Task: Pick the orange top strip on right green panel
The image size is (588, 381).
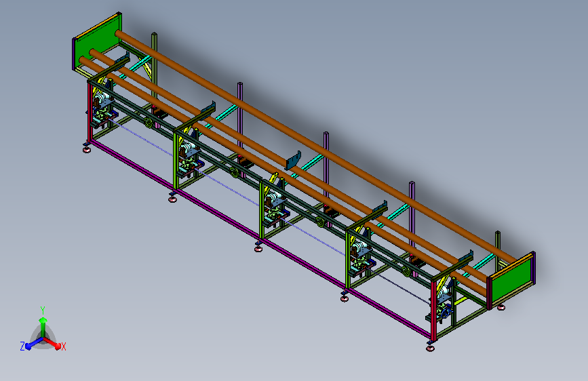Action: pyautogui.click(x=511, y=266)
